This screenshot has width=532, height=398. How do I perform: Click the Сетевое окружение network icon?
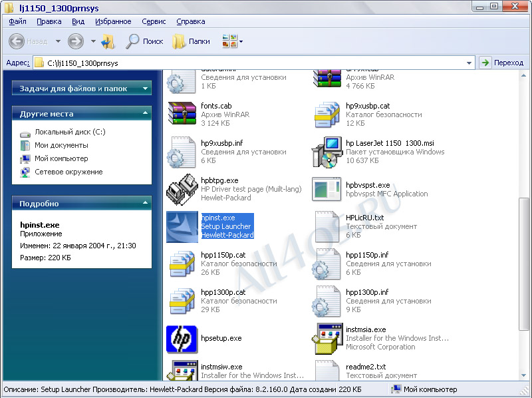click(x=25, y=172)
